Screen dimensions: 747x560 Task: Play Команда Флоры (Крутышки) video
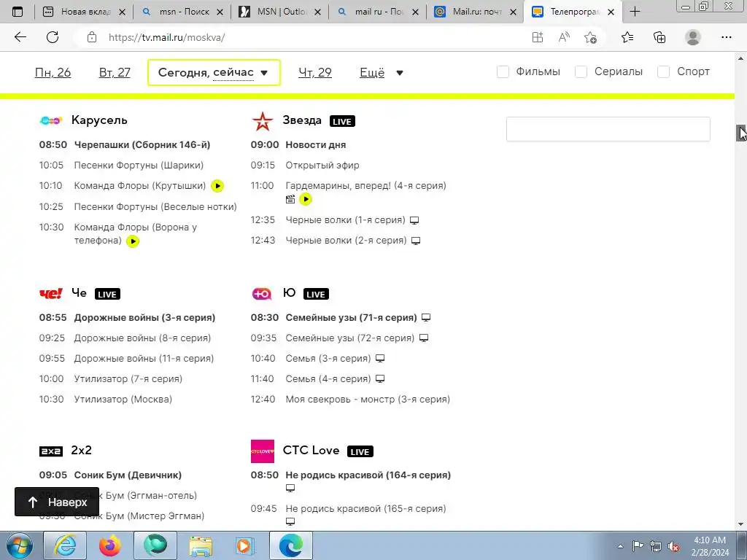[x=217, y=186]
